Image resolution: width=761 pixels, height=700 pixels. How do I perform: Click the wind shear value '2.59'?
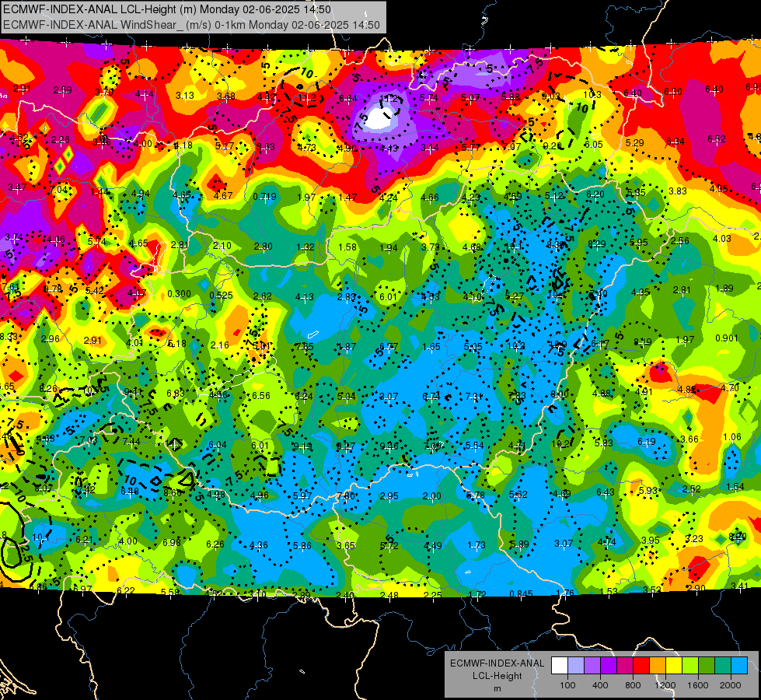coord(63,90)
